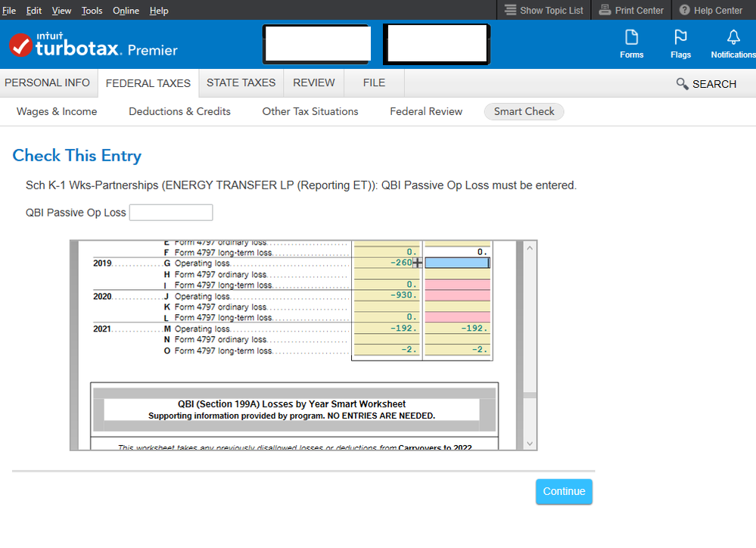This screenshot has height=548, width=756.
Task: Click the TurboTax checkmark logo
Action: [x=20, y=45]
